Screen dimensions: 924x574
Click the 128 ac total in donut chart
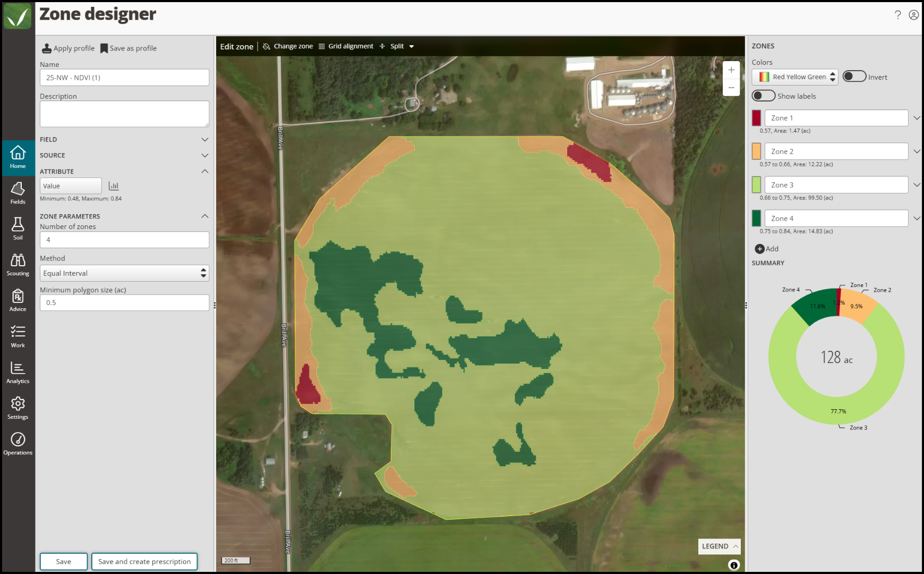[836, 358]
